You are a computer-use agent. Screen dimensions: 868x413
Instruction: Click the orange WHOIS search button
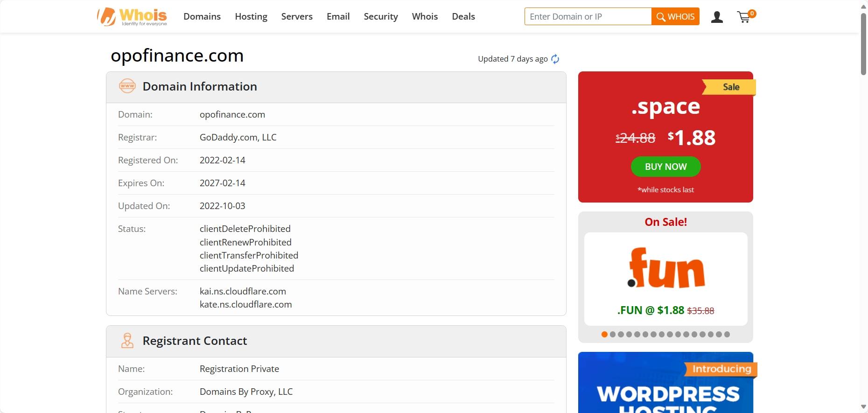675,16
